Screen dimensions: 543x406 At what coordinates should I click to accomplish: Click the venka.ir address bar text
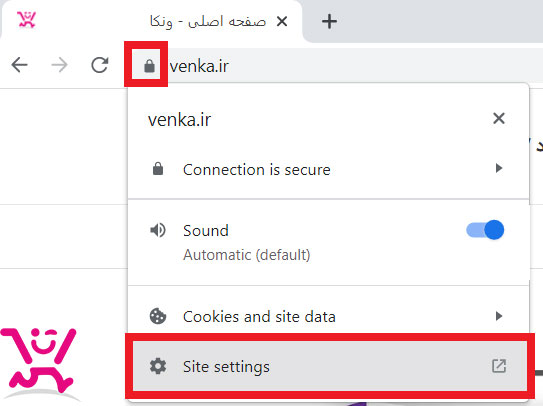pyautogui.click(x=199, y=66)
